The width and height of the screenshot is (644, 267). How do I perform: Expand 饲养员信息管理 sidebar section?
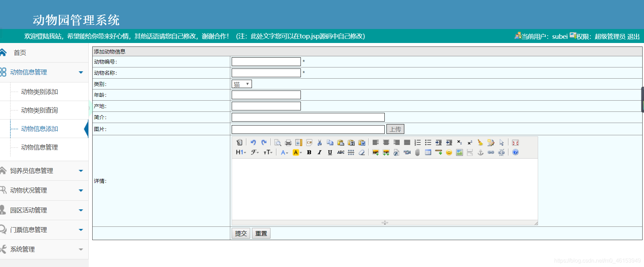point(44,171)
